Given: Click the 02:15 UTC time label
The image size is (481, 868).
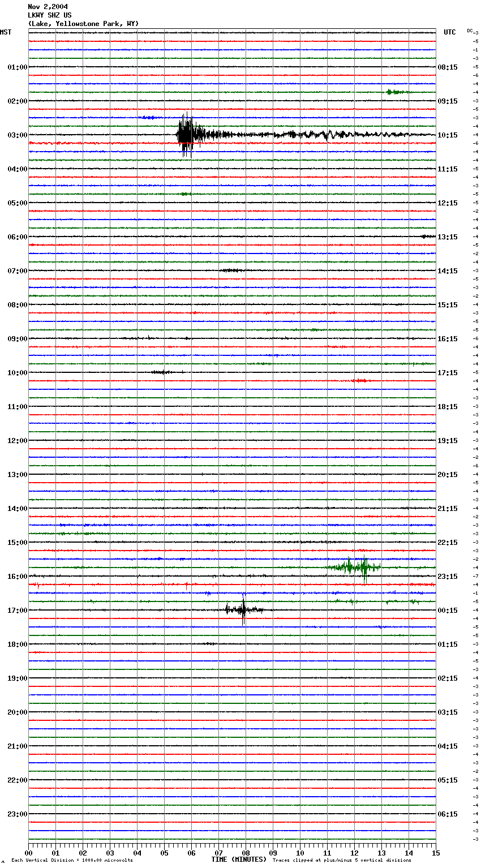Looking at the screenshot, I should [448, 678].
